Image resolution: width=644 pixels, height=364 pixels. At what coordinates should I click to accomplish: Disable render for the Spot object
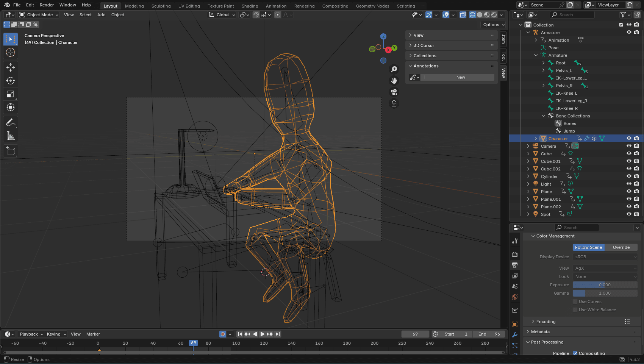tap(636, 214)
